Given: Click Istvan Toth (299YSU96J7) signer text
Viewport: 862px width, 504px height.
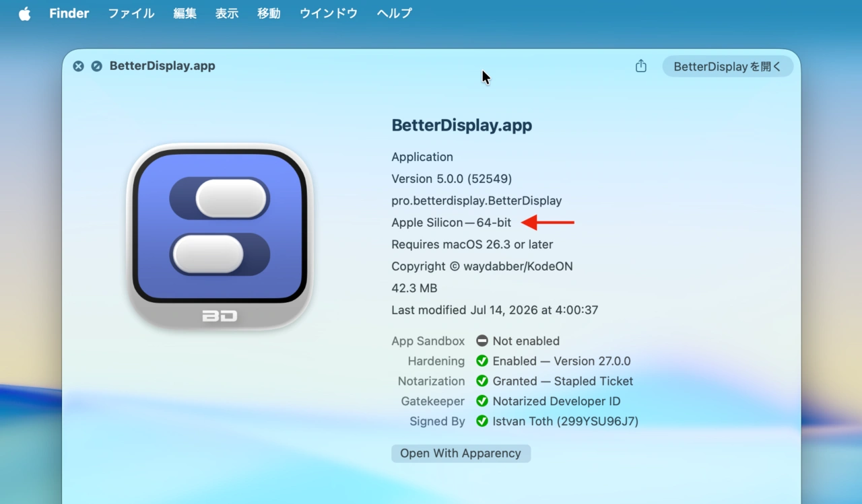Looking at the screenshot, I should tap(565, 422).
